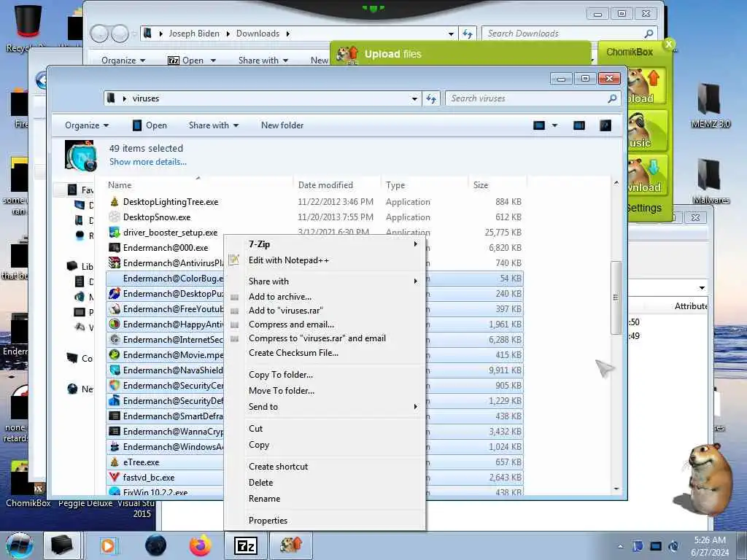
Task: Open Share with dropdown in viruses toolbar
Action: [x=214, y=125]
